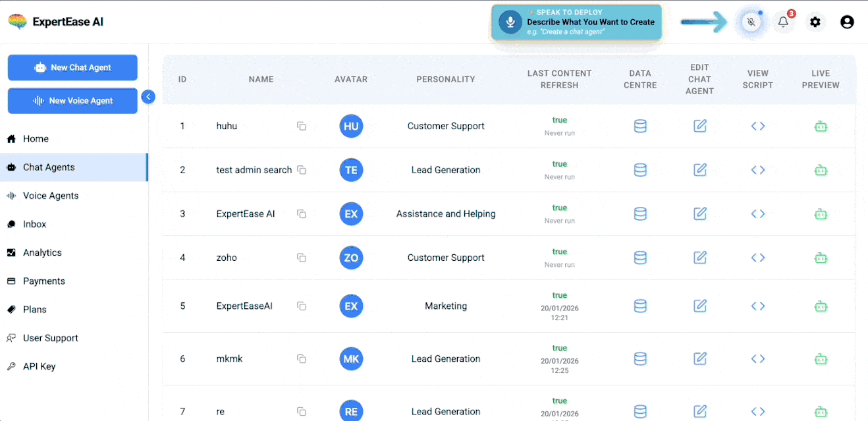Select the MK avatar for mkmk

tap(351, 359)
